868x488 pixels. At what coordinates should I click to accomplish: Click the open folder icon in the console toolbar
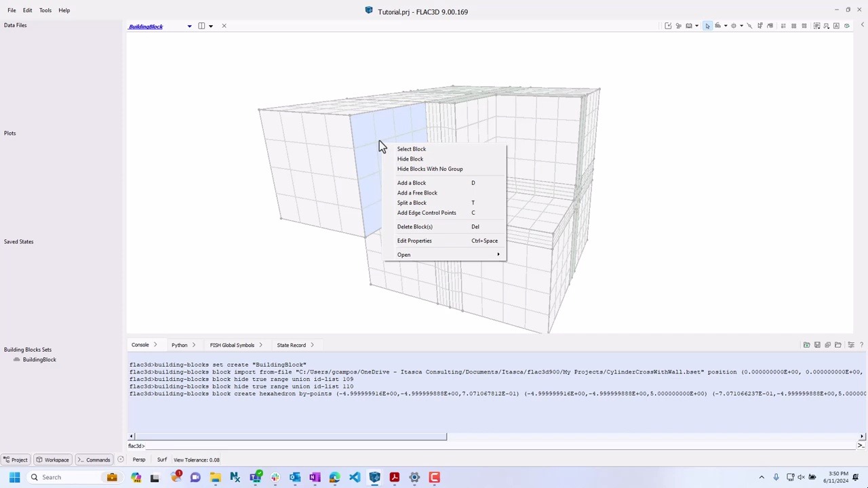837,345
